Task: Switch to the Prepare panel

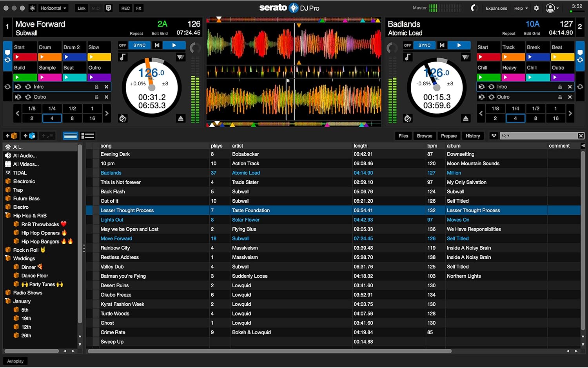Action: (x=448, y=136)
